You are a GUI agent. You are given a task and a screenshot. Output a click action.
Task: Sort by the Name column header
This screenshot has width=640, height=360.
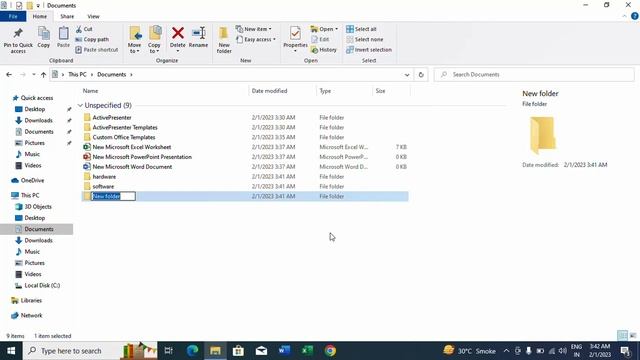click(x=165, y=91)
